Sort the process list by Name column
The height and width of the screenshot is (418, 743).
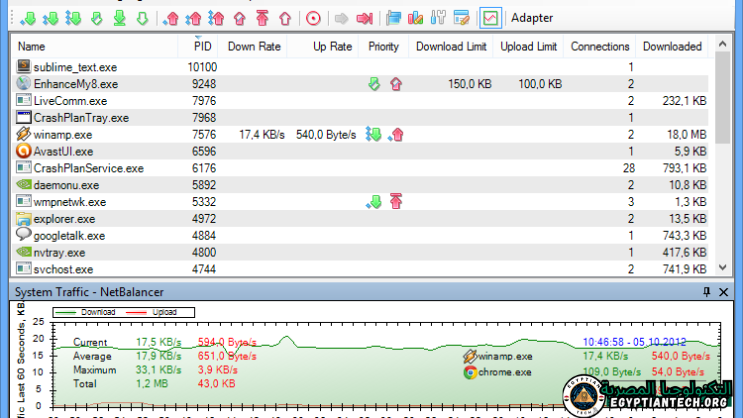click(x=94, y=46)
